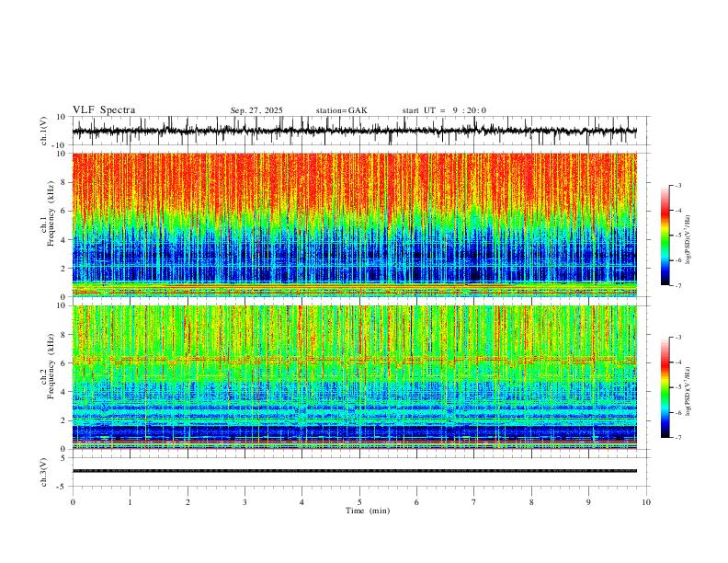Image resolution: width=728 pixels, height=563 pixels.
Task: Click the ch.2 spectrogram color scale bar
Action: tap(665, 387)
